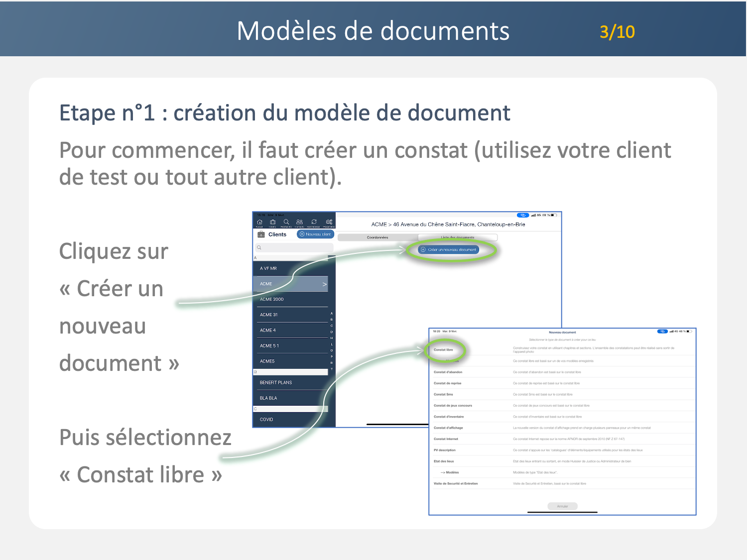Tap the Accueil home icon

pos(259,223)
